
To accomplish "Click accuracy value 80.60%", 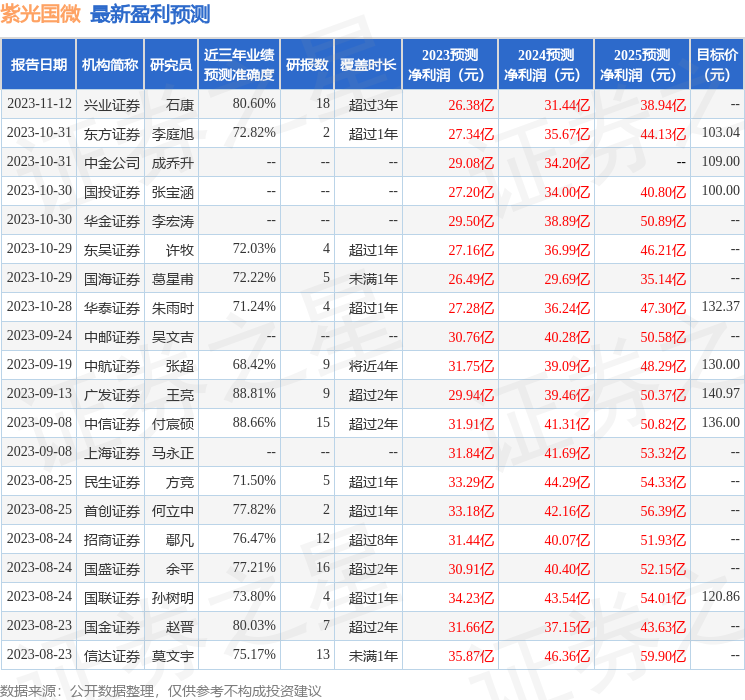I will (x=254, y=104).
